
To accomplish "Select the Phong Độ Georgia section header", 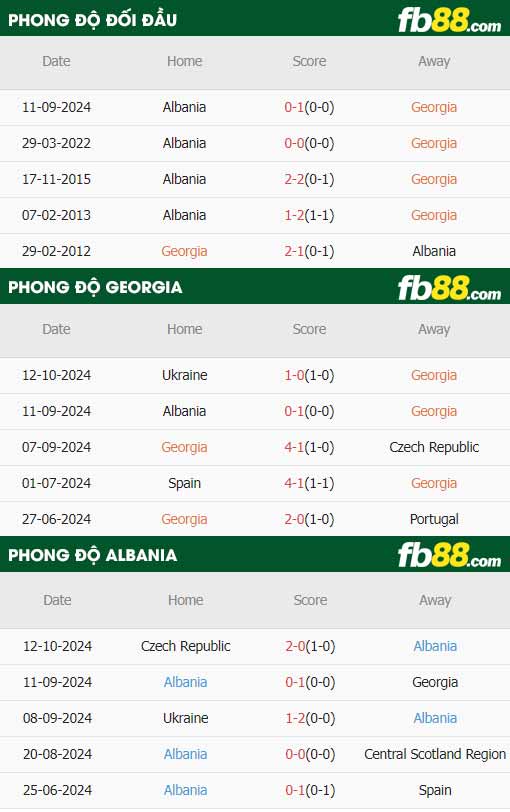I will pos(95,287).
